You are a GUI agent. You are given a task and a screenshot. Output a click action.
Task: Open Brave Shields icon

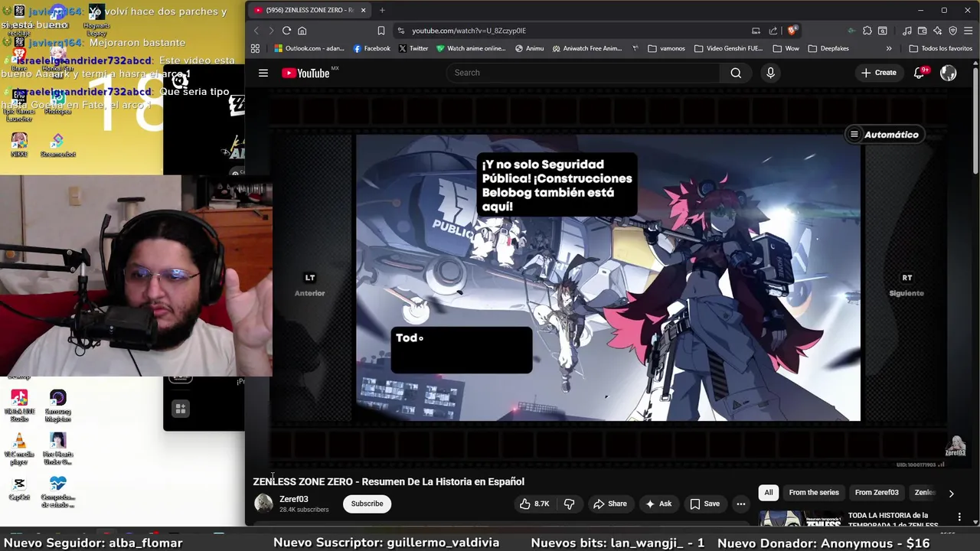pos(792,31)
